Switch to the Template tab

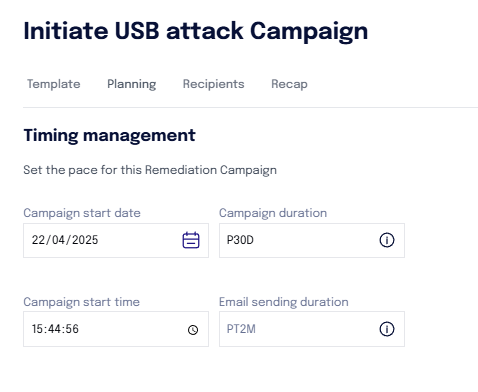click(x=54, y=84)
